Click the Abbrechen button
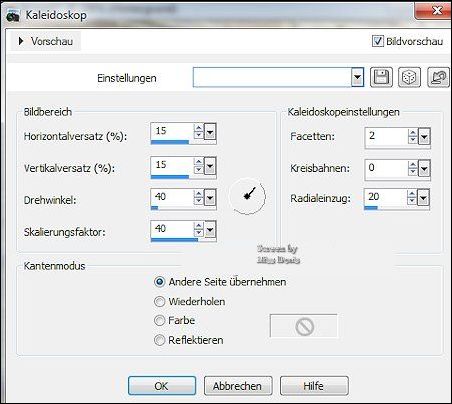Viewport: 452px width, 404px height. click(238, 386)
